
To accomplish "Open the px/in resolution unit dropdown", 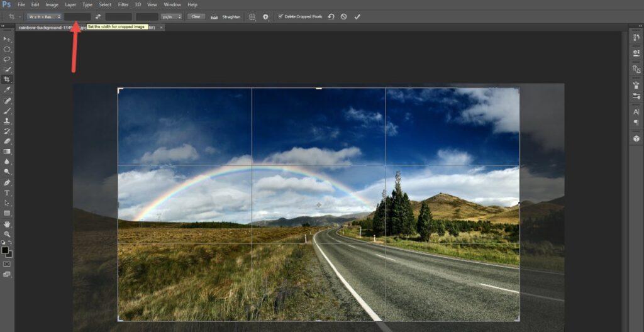I will coord(171,16).
